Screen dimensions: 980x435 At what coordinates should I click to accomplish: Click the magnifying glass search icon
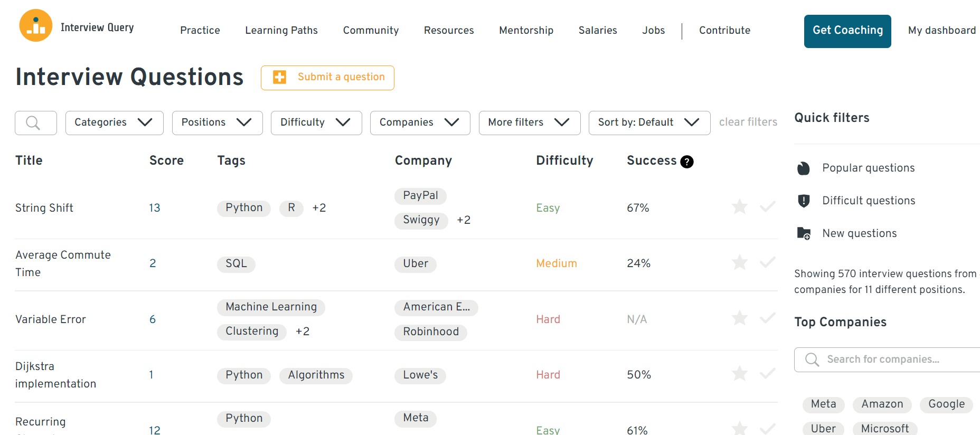click(x=33, y=123)
